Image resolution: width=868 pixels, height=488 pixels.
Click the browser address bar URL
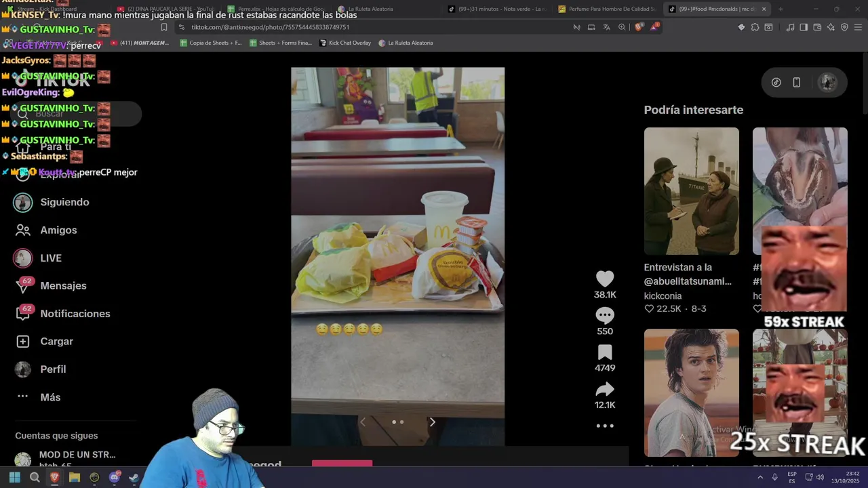pos(270,27)
